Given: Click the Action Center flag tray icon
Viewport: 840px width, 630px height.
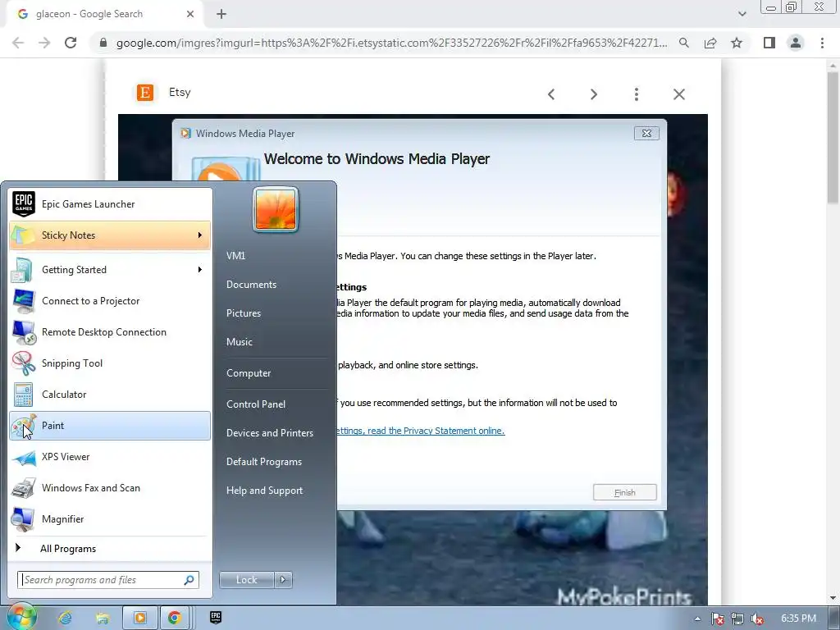Looking at the screenshot, I should coord(718,619).
